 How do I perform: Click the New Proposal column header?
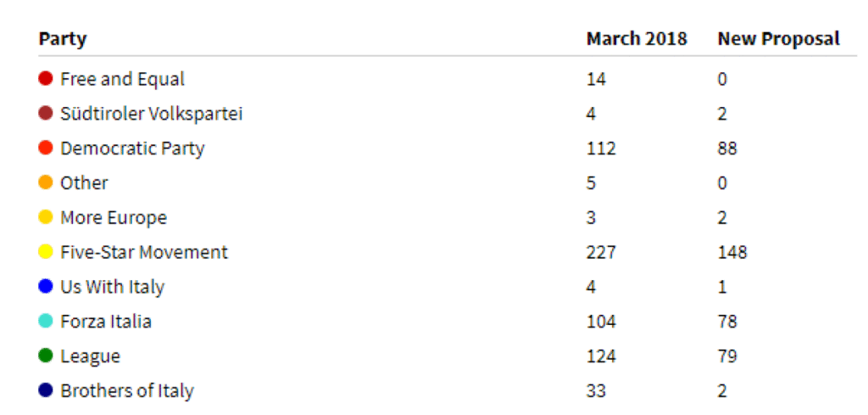pos(778,39)
